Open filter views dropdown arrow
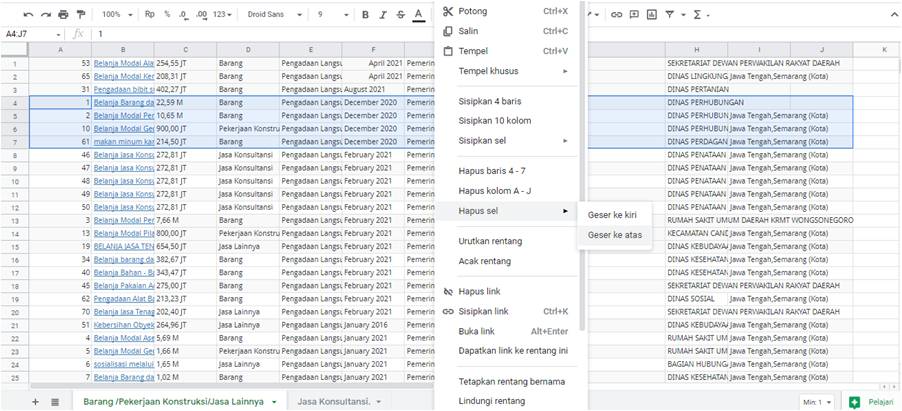 683,15
